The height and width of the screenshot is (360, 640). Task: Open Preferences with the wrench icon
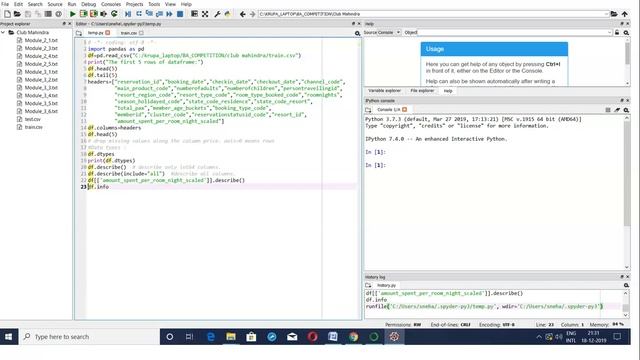(217, 14)
